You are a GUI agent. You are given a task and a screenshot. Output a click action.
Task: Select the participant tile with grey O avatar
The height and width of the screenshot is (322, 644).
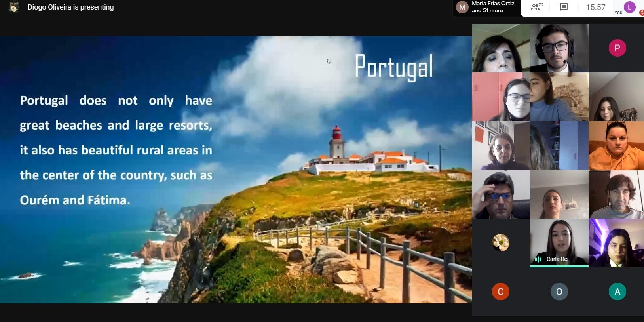559,292
